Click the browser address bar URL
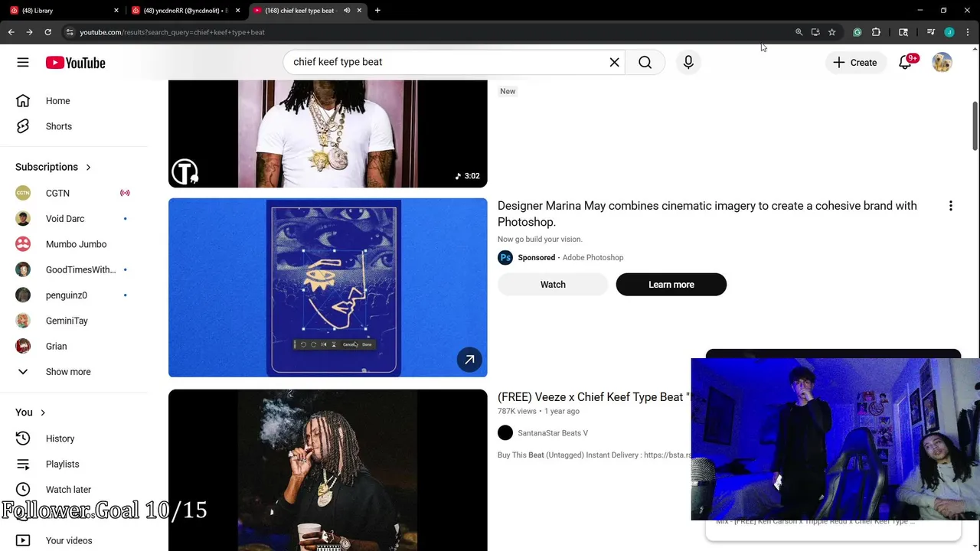980x551 pixels. tap(172, 32)
